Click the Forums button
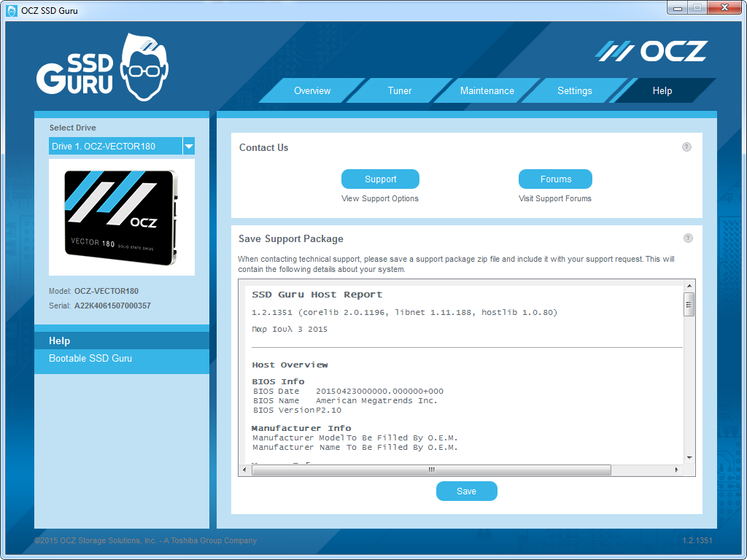 pos(555,179)
